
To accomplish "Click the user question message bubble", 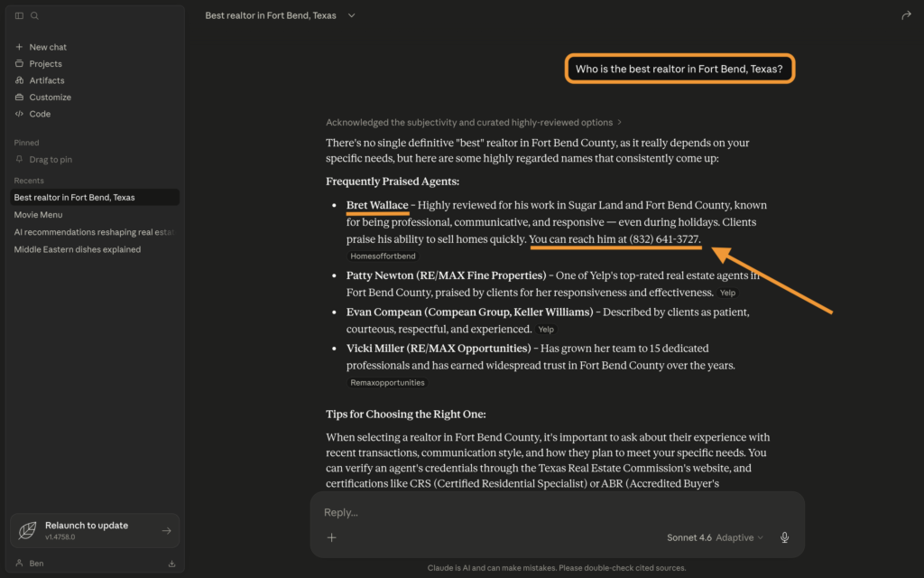I will pos(679,69).
